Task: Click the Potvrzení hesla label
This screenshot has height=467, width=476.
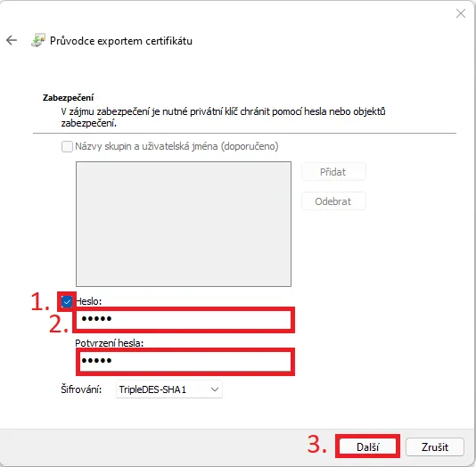Action: (x=110, y=343)
